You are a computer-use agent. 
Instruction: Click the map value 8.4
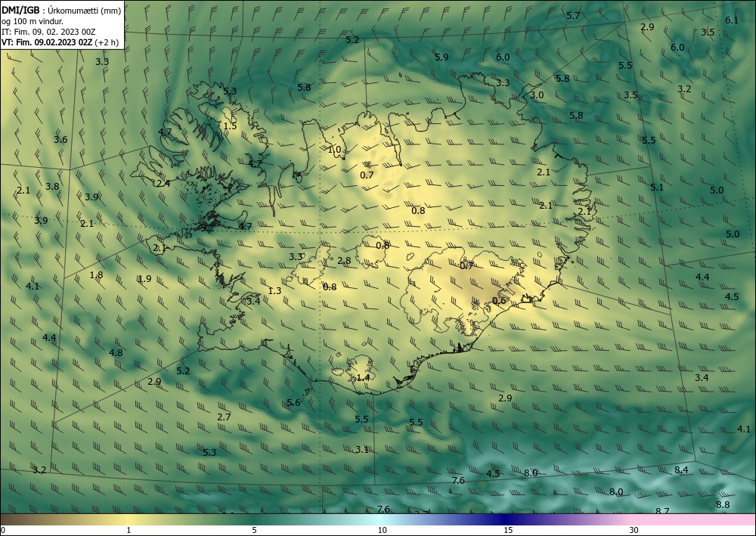point(681,469)
